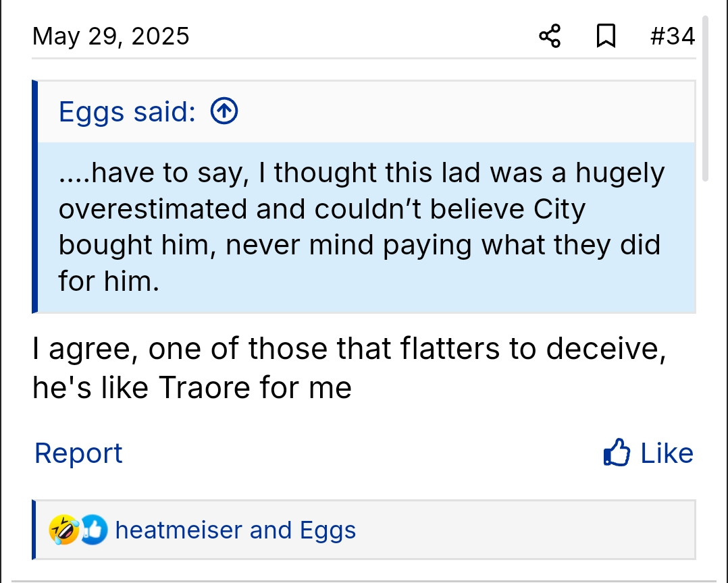Image resolution: width=728 pixels, height=583 pixels.
Task: Jump to original post via up-arrow icon
Action: (x=224, y=111)
